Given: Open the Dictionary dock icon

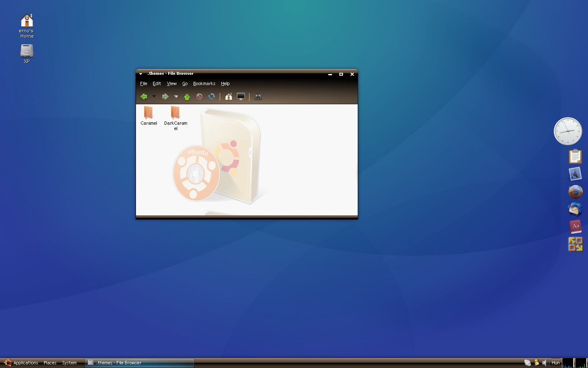Looking at the screenshot, I should coord(575,227).
